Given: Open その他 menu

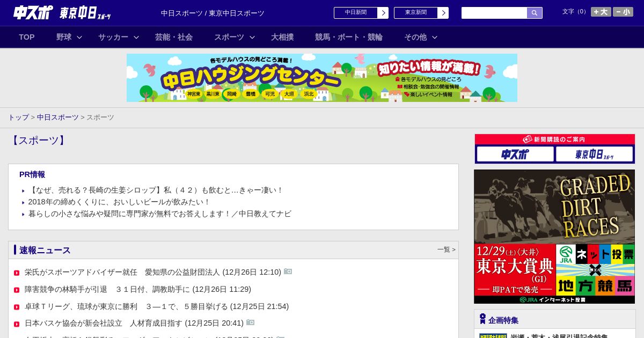Looking at the screenshot, I should pyautogui.click(x=415, y=37).
